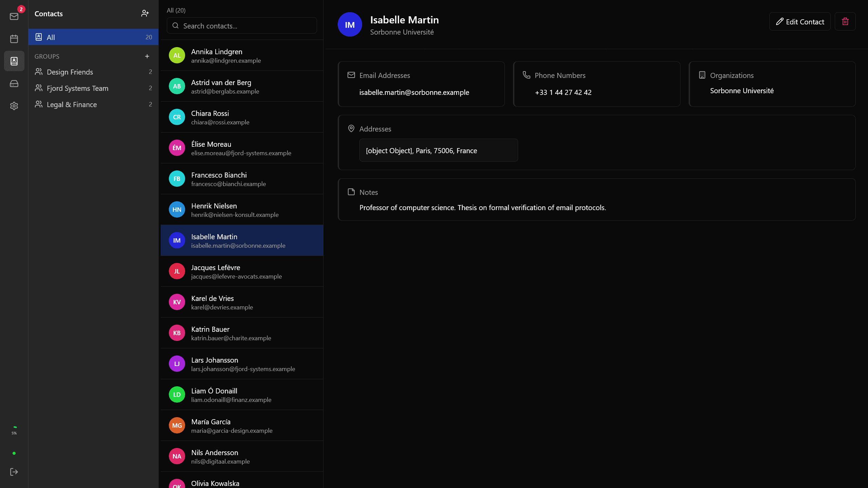Open the Mail inbox icon
The width and height of the screenshot is (868, 488).
[x=14, y=16]
